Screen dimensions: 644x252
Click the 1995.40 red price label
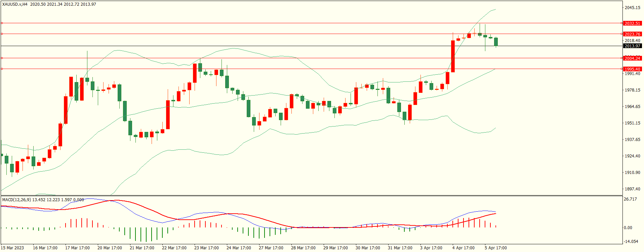(x=632, y=69)
